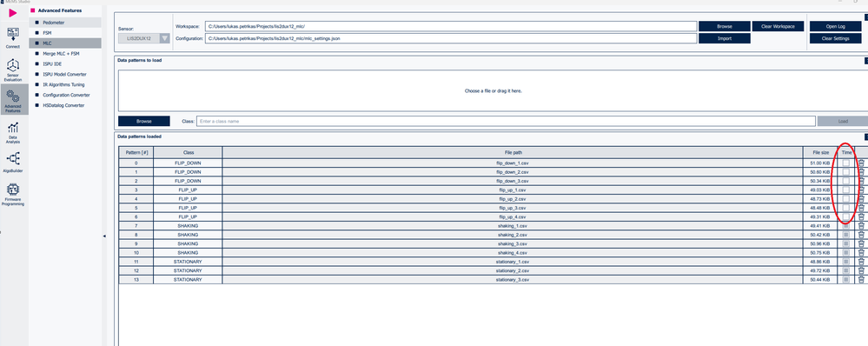Screen dimensions: 868x346
Task: Toggle Time checkbox for stationary_3.csv
Action: coord(846,280)
